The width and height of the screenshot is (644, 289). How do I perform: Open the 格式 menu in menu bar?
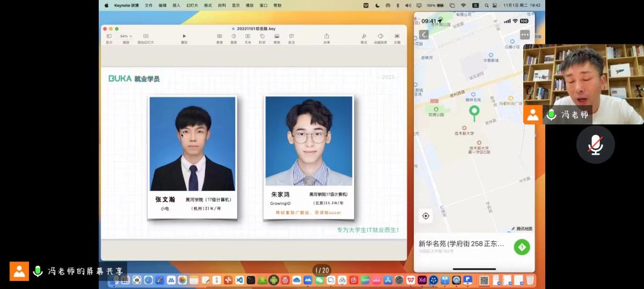pyautogui.click(x=208, y=5)
